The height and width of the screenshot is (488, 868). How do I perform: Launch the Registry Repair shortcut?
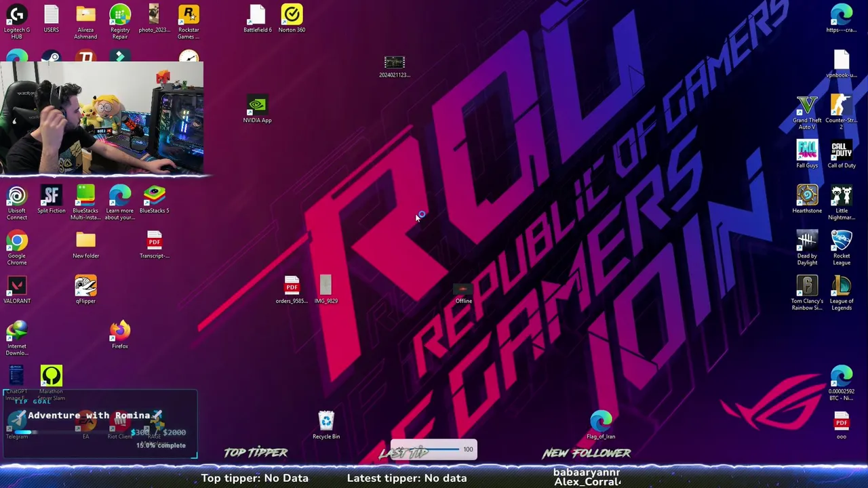[120, 22]
